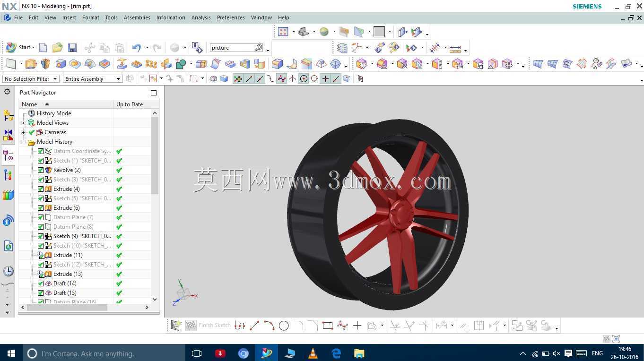
Task: Click the Part Navigator horizontal scrollbar thumb
Action: 67,307
